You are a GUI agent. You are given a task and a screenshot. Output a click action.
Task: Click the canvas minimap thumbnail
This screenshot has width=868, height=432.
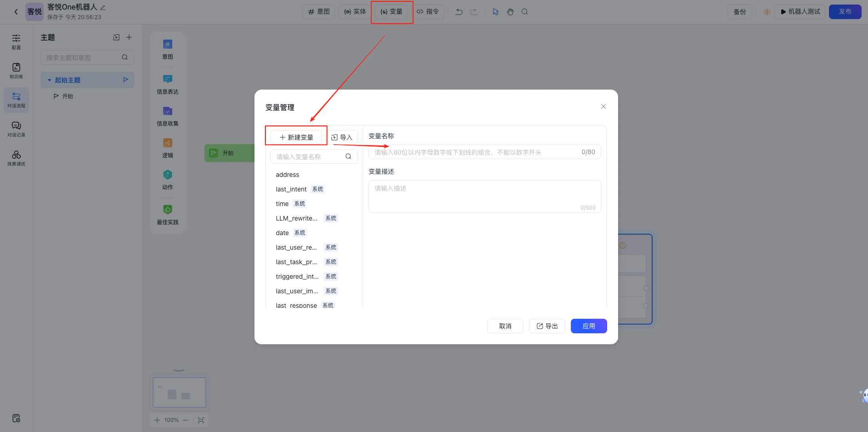(x=180, y=392)
